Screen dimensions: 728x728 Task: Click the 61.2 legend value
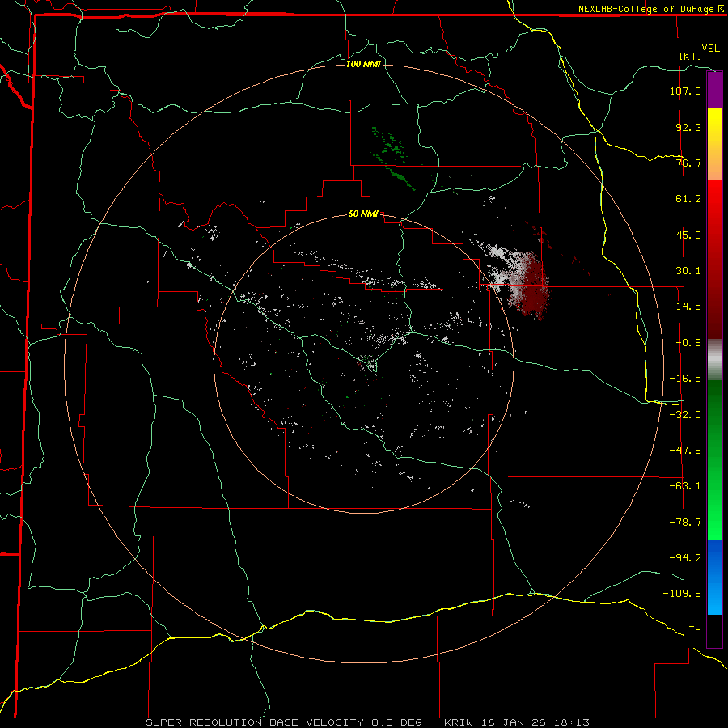click(x=688, y=199)
